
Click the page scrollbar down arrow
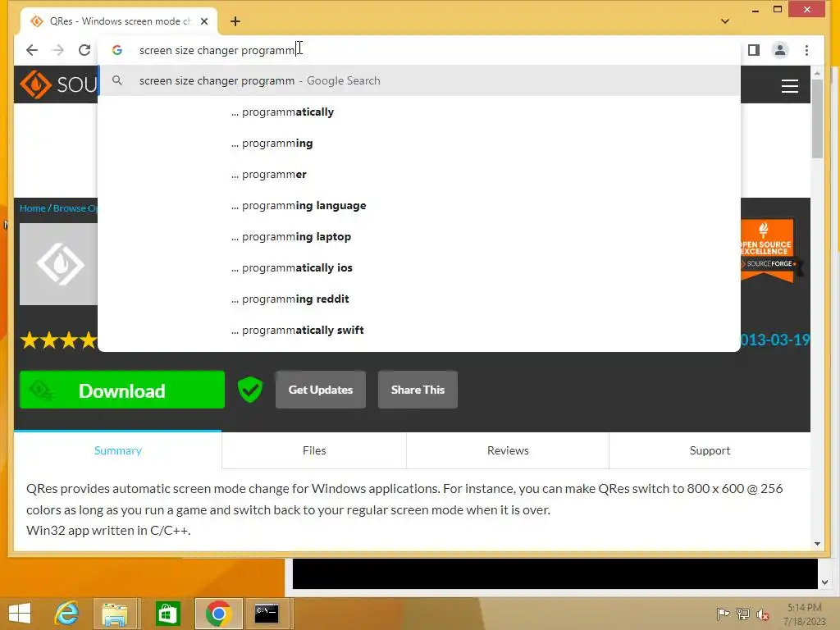pyautogui.click(x=817, y=544)
